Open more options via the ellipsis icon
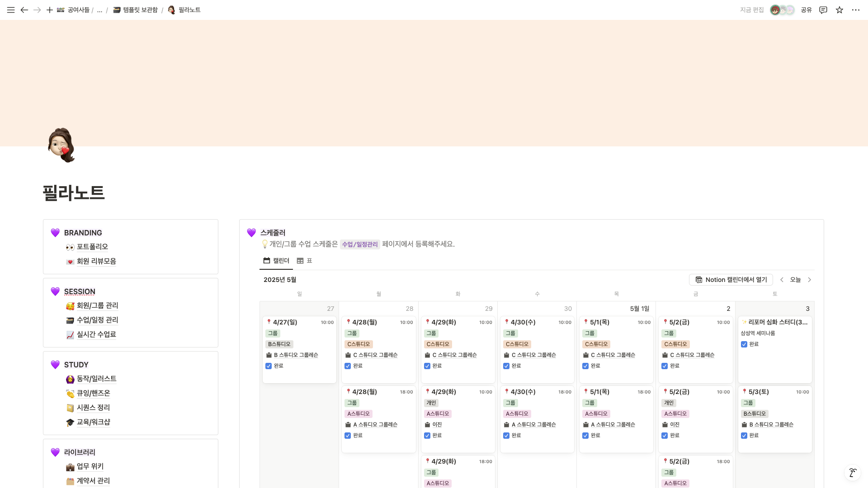This screenshot has width=868, height=488. coord(855,9)
